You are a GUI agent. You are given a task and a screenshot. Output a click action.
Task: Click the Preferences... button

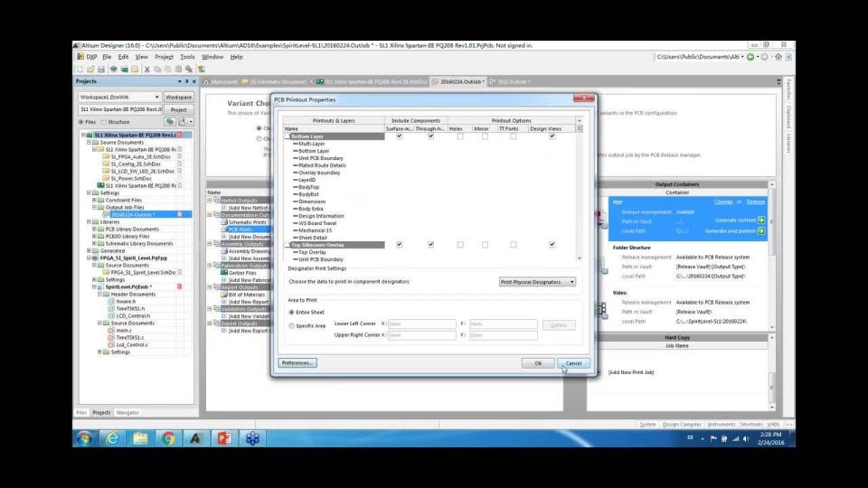(297, 363)
